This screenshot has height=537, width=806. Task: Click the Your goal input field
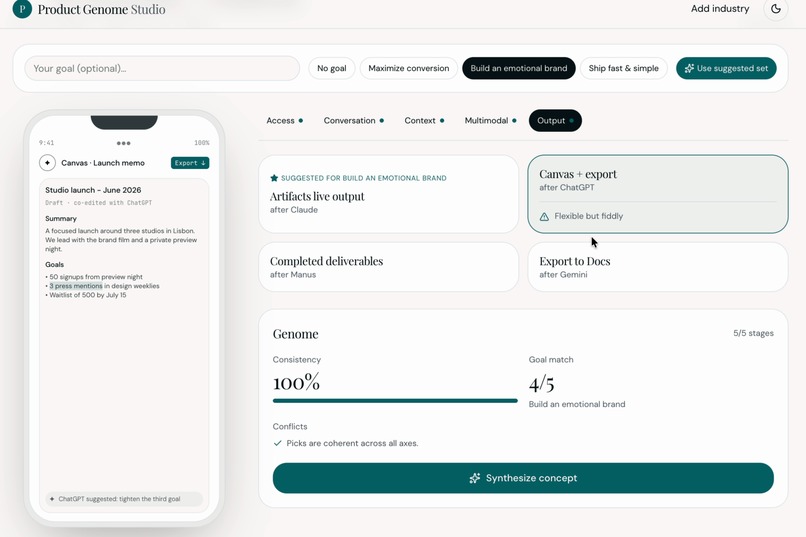coord(162,68)
